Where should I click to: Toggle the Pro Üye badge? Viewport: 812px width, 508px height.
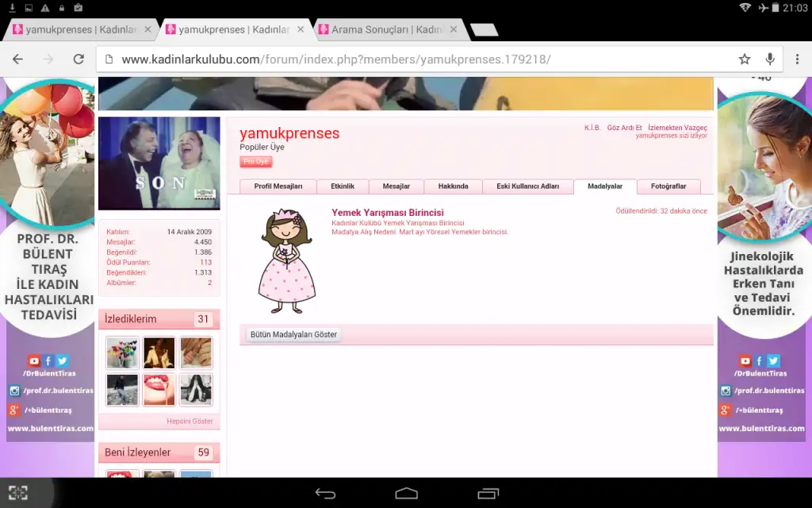255,161
